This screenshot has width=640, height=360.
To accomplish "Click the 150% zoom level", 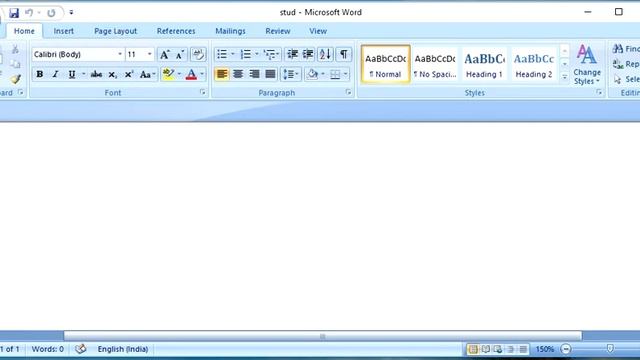I will [544, 349].
